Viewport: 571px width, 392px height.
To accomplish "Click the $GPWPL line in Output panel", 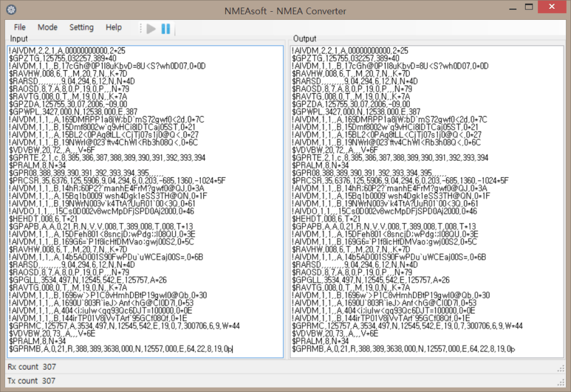I will point(356,112).
